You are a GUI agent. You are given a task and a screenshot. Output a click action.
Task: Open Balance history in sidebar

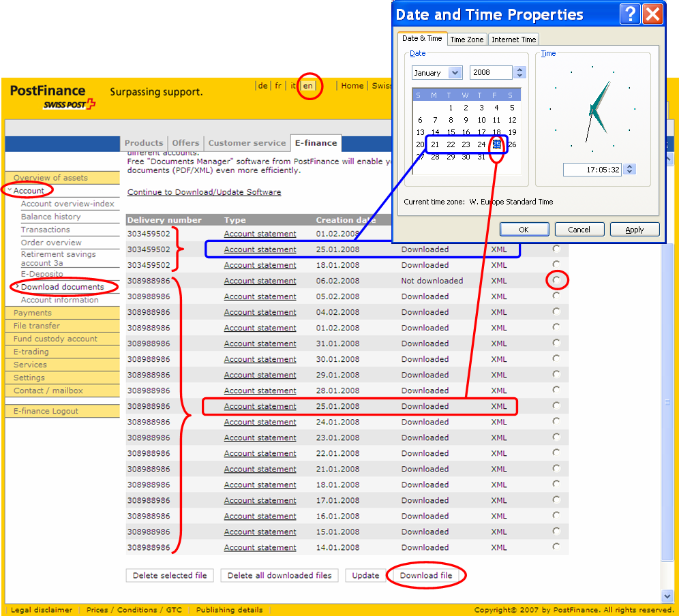tap(50, 217)
